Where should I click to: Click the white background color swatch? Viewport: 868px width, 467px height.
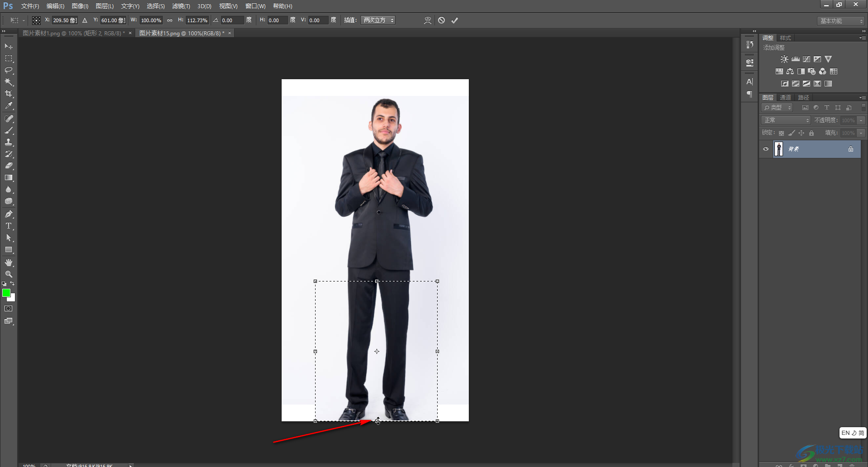tap(13, 299)
